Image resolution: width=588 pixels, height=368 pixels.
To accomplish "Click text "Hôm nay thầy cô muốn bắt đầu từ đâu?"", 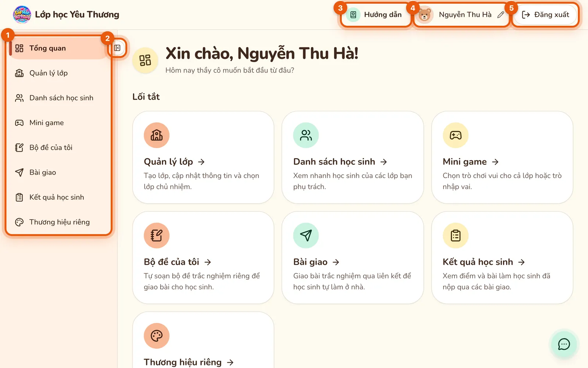I will 230,70.
